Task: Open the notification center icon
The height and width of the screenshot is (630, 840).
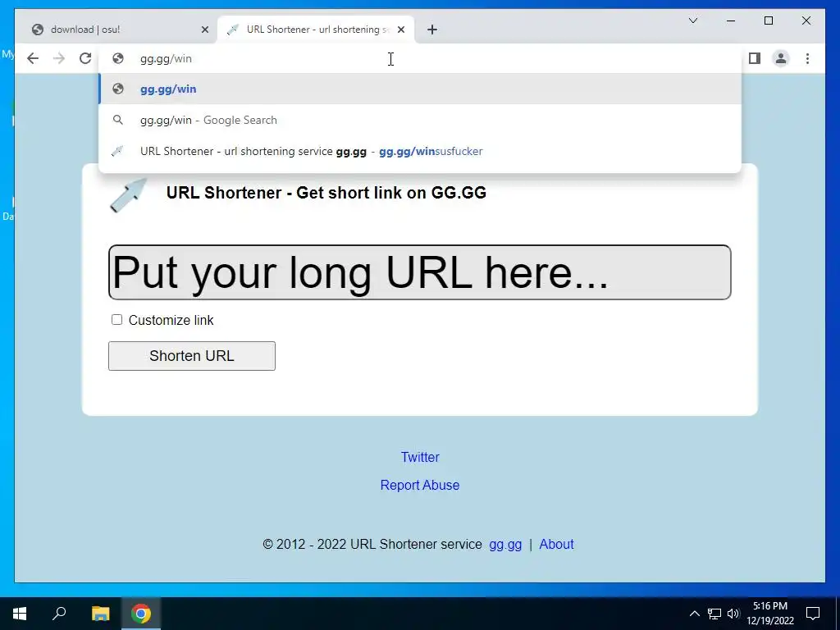Action: tap(813, 614)
